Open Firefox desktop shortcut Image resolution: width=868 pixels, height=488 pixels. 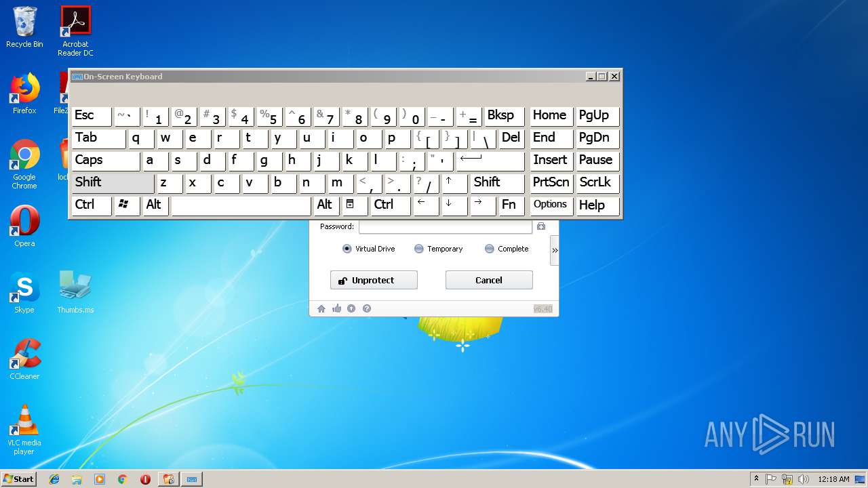pos(24,94)
